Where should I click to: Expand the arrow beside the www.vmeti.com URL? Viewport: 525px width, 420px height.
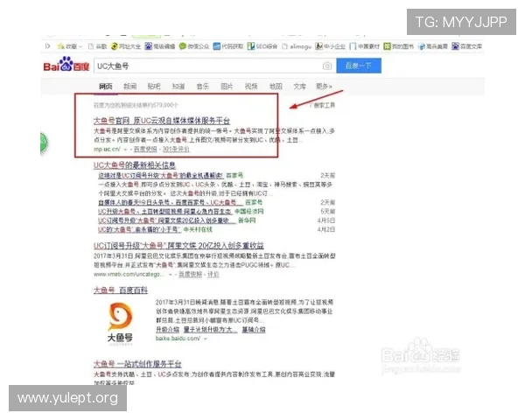click(x=171, y=275)
